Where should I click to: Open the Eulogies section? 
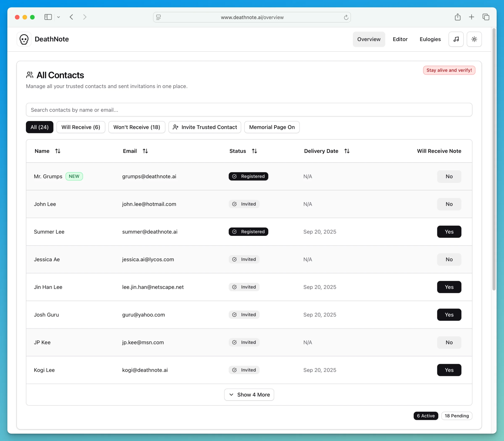(x=430, y=39)
